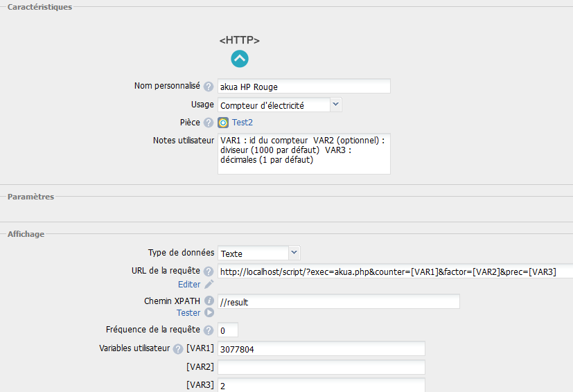Click the Editer link
573x392 pixels.
(189, 285)
